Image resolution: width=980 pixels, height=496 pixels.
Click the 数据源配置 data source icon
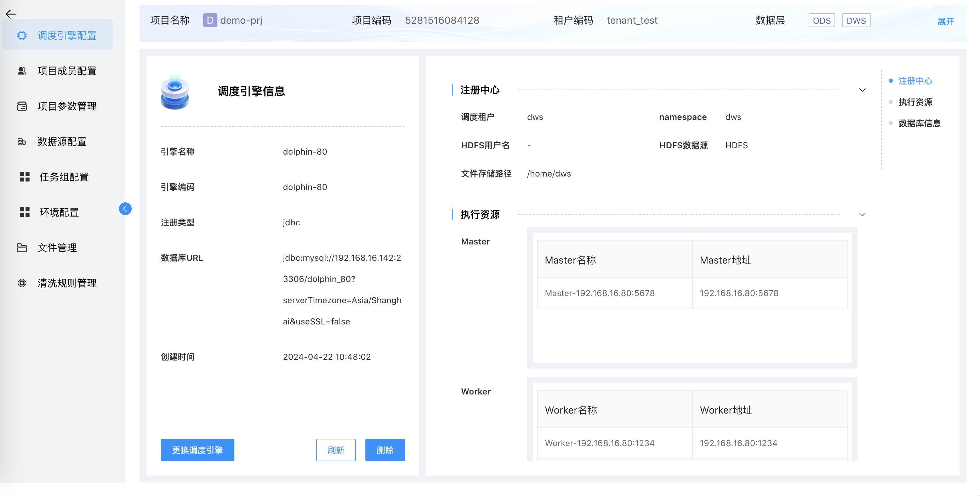[x=22, y=142]
